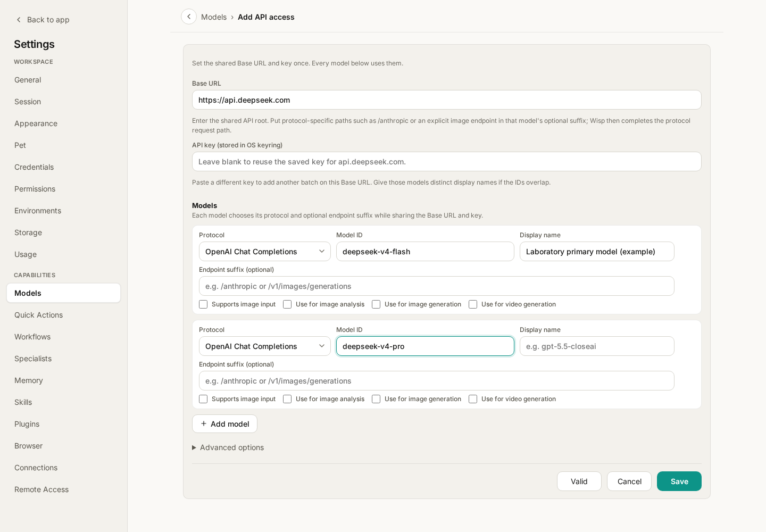Viewport: 766px width, 532px height.
Task: Open Usage settings
Action: (x=63, y=254)
